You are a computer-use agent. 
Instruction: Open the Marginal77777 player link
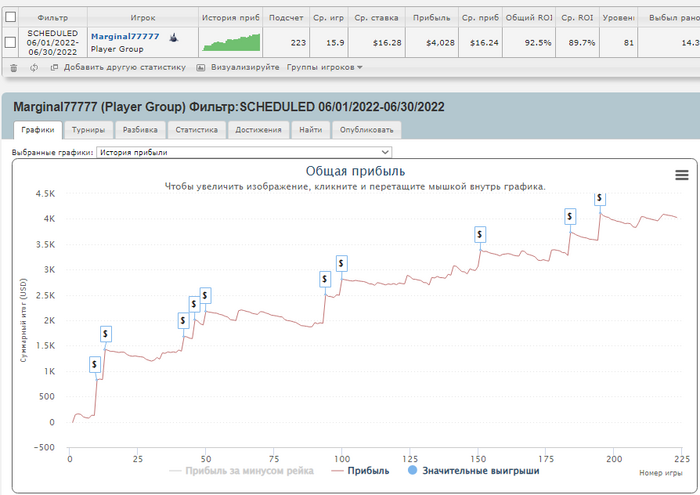click(x=125, y=37)
